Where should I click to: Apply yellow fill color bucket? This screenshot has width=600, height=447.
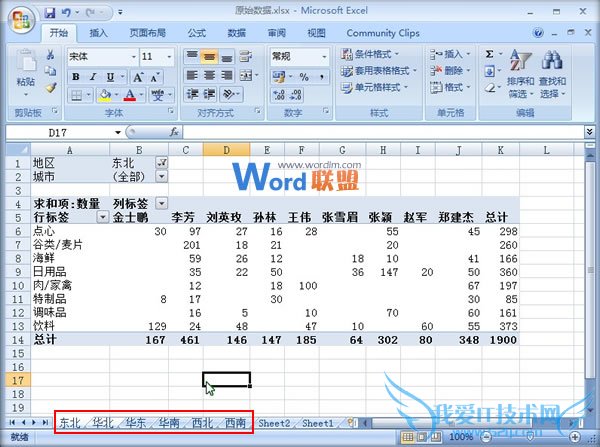click(x=104, y=95)
